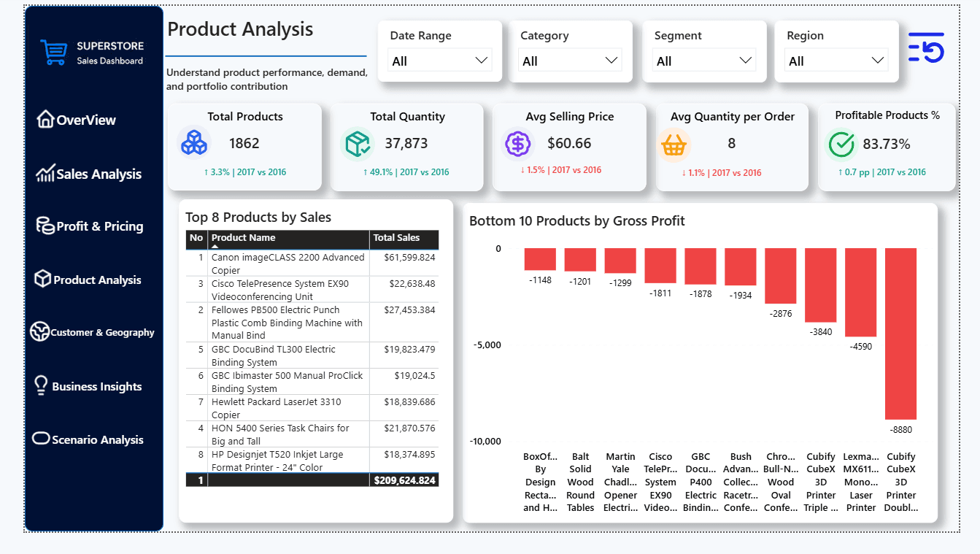The width and height of the screenshot is (980, 554).
Task: Click the $61,599.824 sales value
Action: pyautogui.click(x=409, y=258)
